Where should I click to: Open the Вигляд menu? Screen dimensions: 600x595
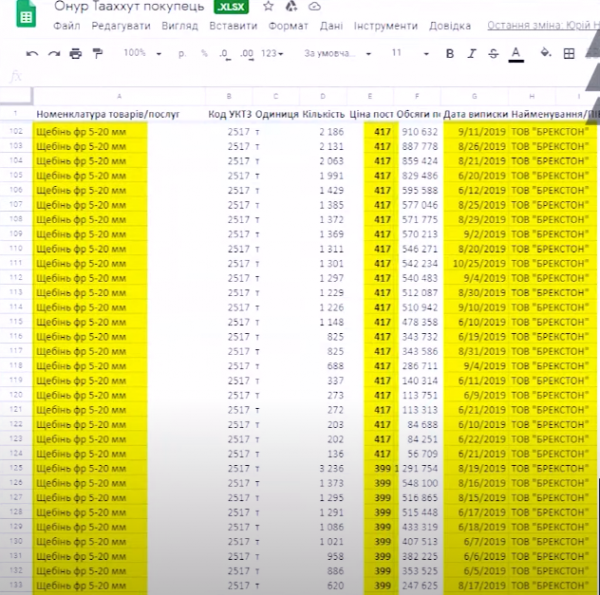[x=180, y=26]
